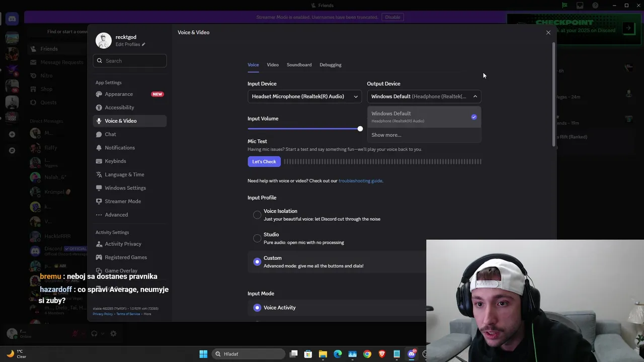This screenshot has width=644, height=362.
Task: Open File Explorer from taskbar
Action: coord(323,354)
